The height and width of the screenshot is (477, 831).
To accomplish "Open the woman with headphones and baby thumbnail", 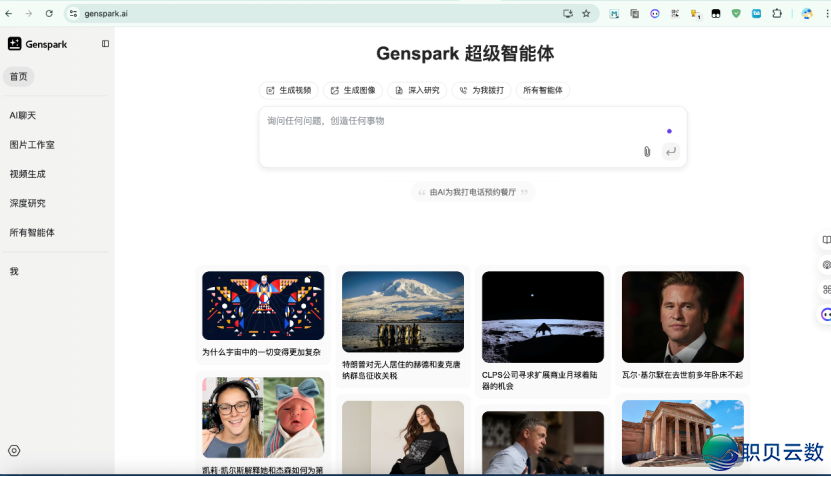I will tap(263, 418).
